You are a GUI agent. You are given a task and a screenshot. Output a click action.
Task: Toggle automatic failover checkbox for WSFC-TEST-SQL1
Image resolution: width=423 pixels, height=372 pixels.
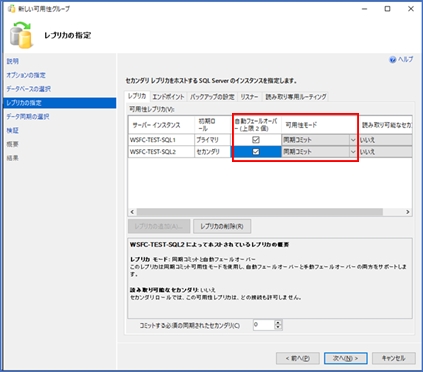pyautogui.click(x=256, y=140)
